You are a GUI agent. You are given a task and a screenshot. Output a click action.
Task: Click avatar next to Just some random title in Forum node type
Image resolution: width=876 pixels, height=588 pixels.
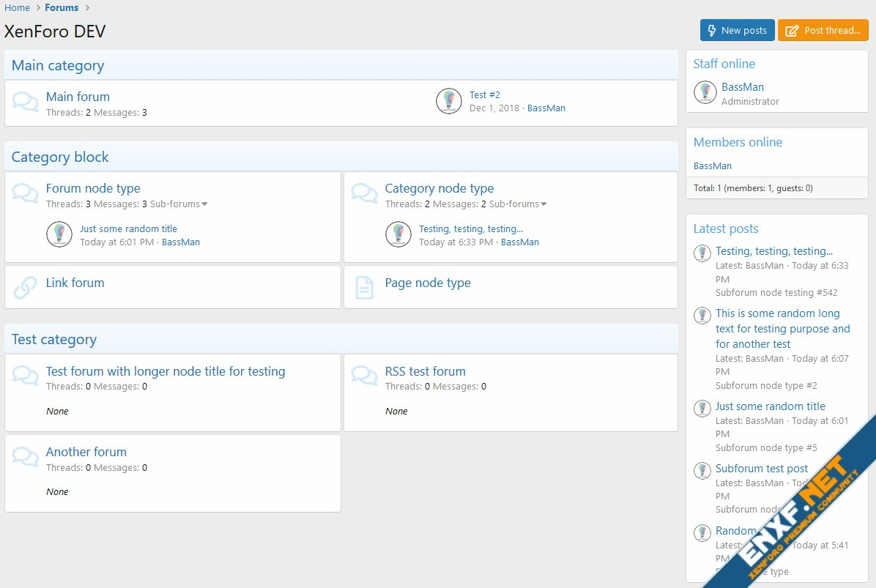[59, 234]
